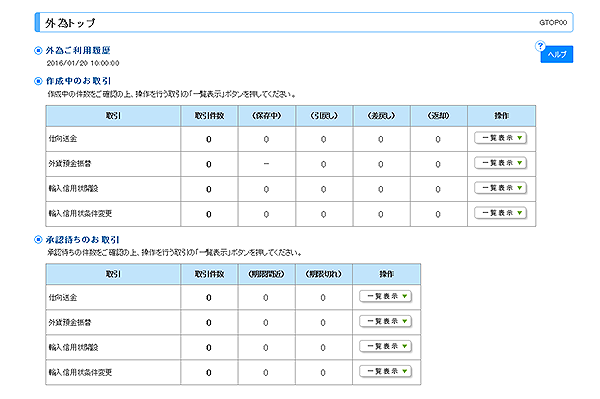Click the GTOP00 screen code

click(553, 23)
